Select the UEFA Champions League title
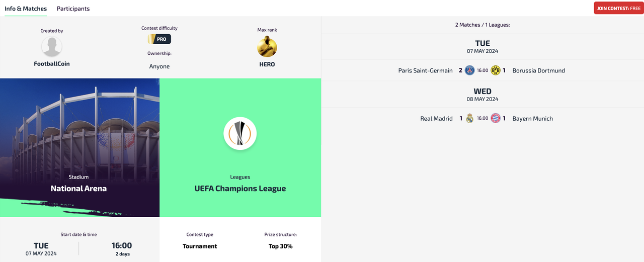 pos(240,189)
